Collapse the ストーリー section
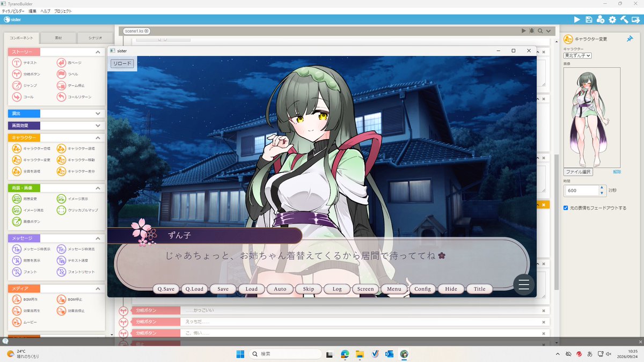 (x=98, y=52)
